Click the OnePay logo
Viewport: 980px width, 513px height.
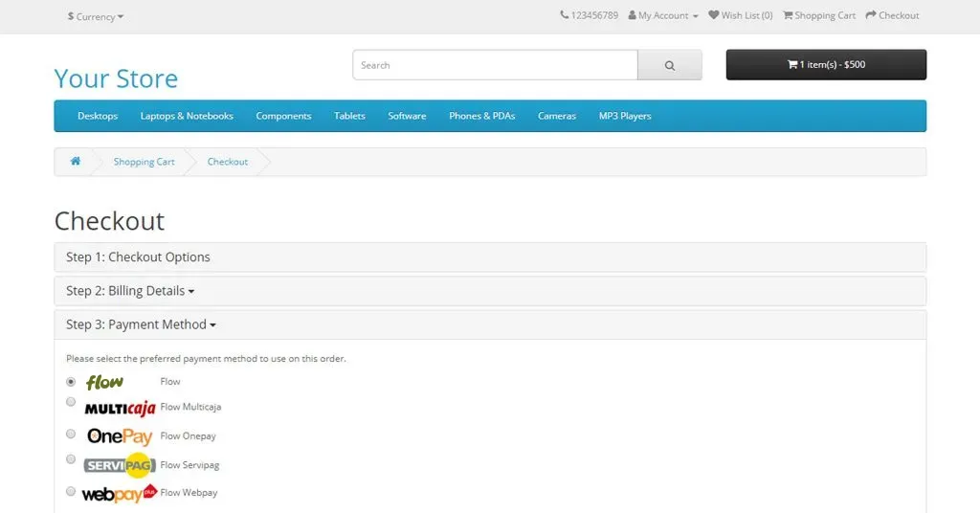pos(120,436)
